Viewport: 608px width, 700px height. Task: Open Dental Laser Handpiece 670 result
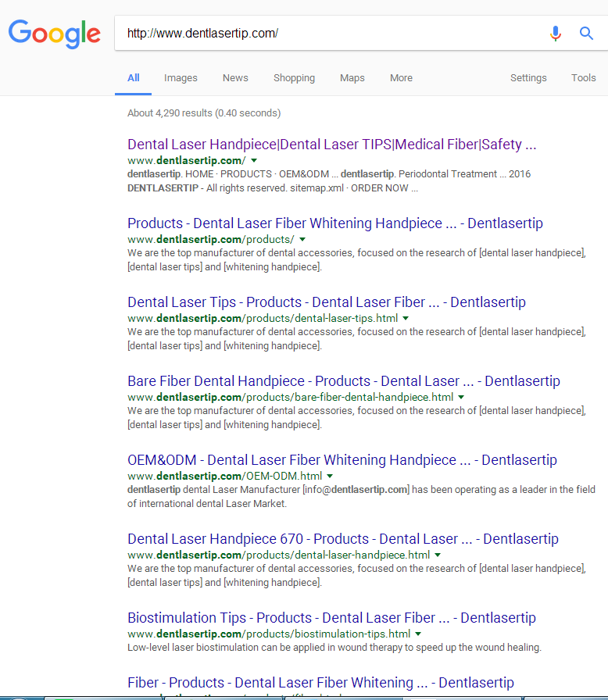point(343,539)
